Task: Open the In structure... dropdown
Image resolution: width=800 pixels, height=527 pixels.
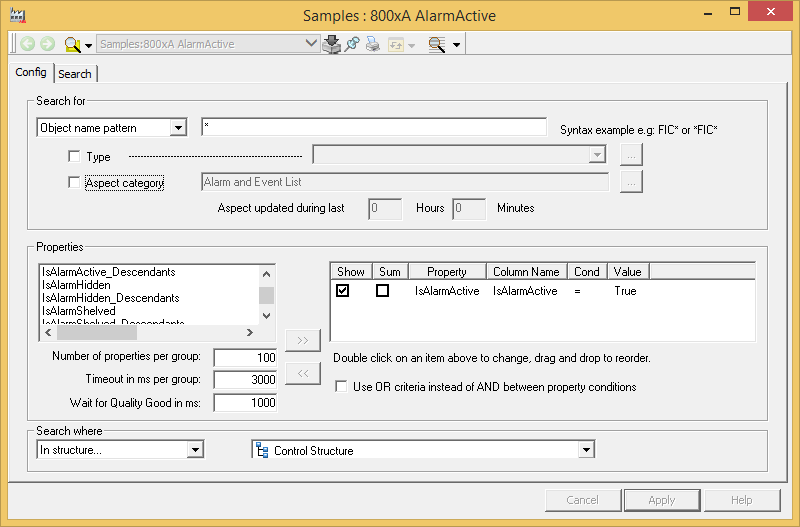Action: (195, 449)
